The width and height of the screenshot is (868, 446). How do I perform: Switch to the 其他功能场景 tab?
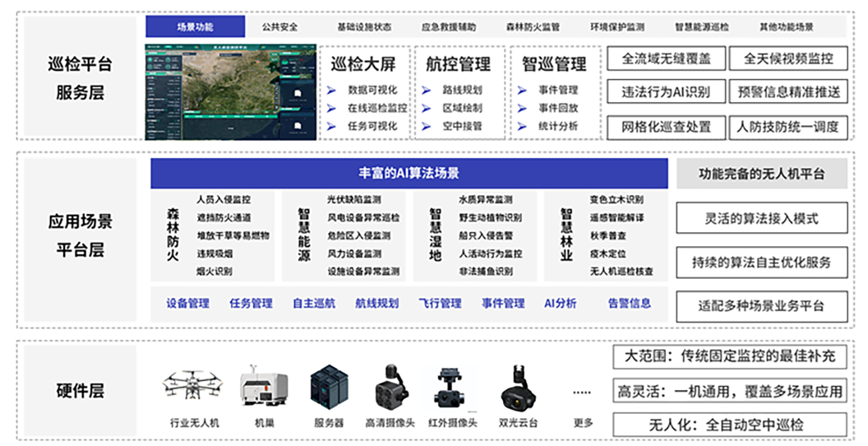pos(787,26)
